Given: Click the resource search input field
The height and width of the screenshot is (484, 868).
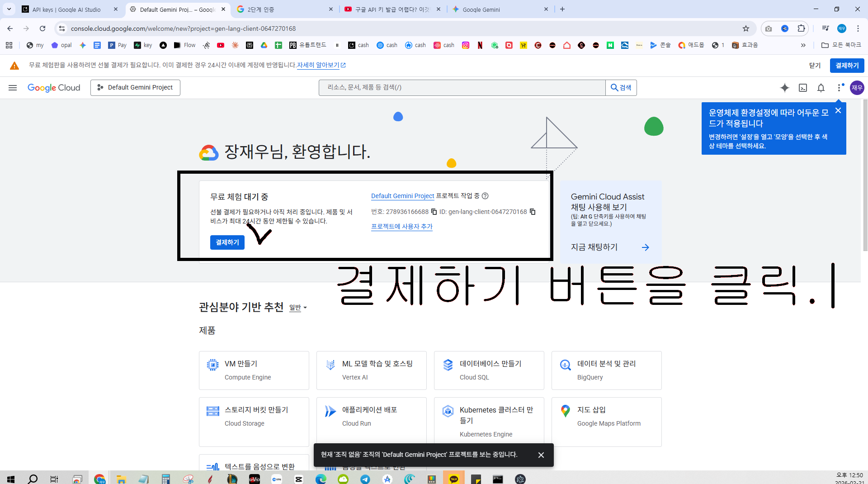Looking at the screenshot, I should click(462, 88).
